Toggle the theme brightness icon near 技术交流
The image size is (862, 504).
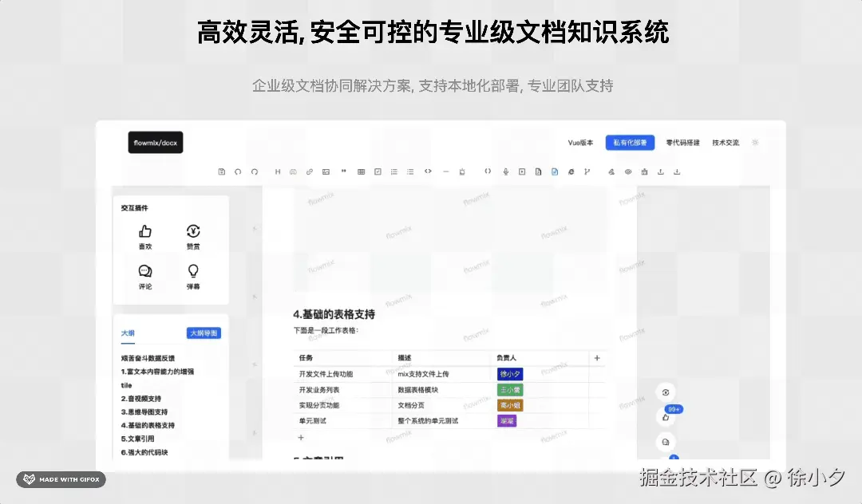754,142
